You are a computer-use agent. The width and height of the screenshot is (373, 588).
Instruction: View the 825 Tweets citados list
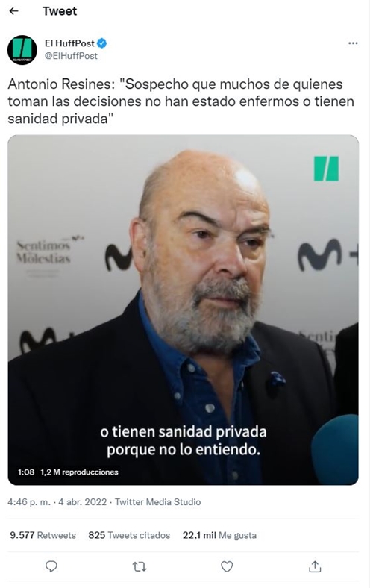tap(129, 535)
